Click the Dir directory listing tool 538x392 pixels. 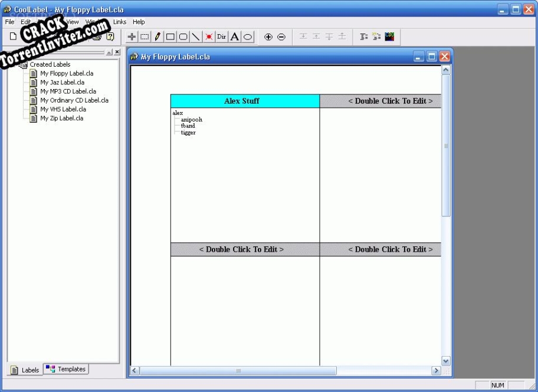tap(221, 37)
